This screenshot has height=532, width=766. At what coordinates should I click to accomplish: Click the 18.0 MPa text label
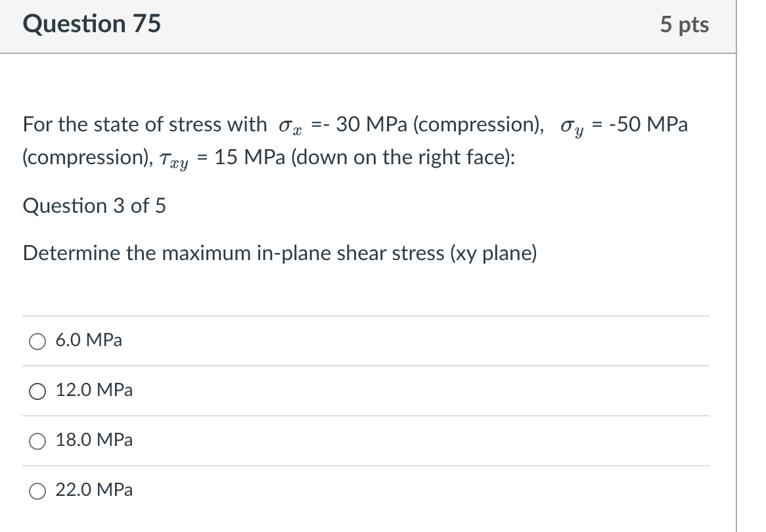pyautogui.click(x=93, y=441)
